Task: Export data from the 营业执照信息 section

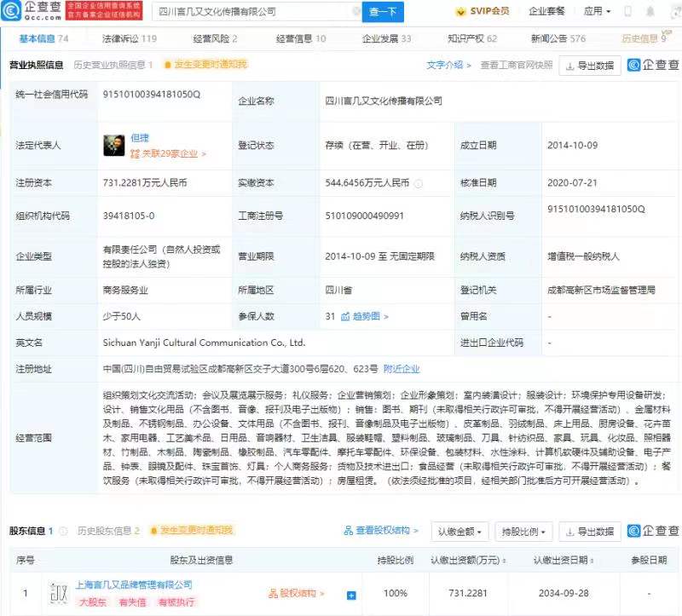Action: [x=590, y=66]
